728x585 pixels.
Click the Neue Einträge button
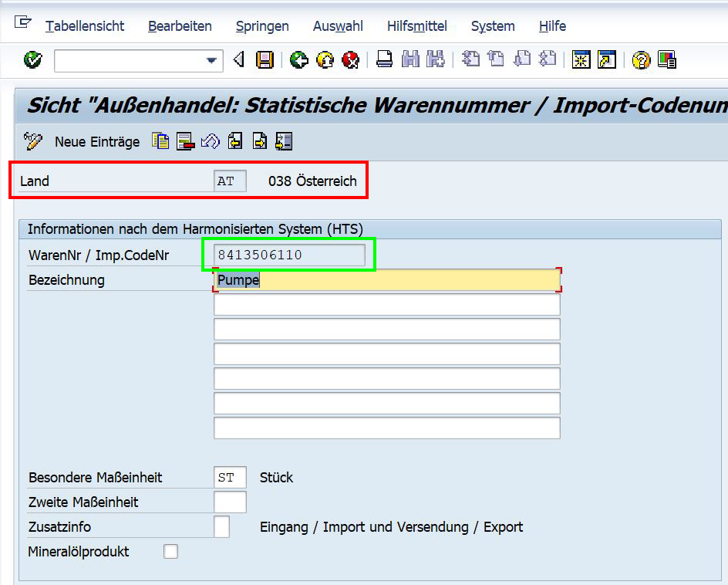click(x=97, y=142)
